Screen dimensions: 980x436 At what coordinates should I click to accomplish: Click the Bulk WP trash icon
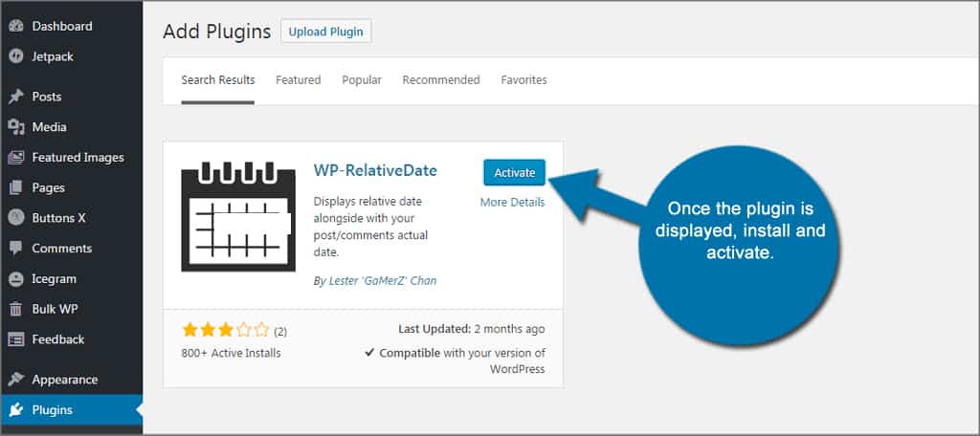click(16, 309)
